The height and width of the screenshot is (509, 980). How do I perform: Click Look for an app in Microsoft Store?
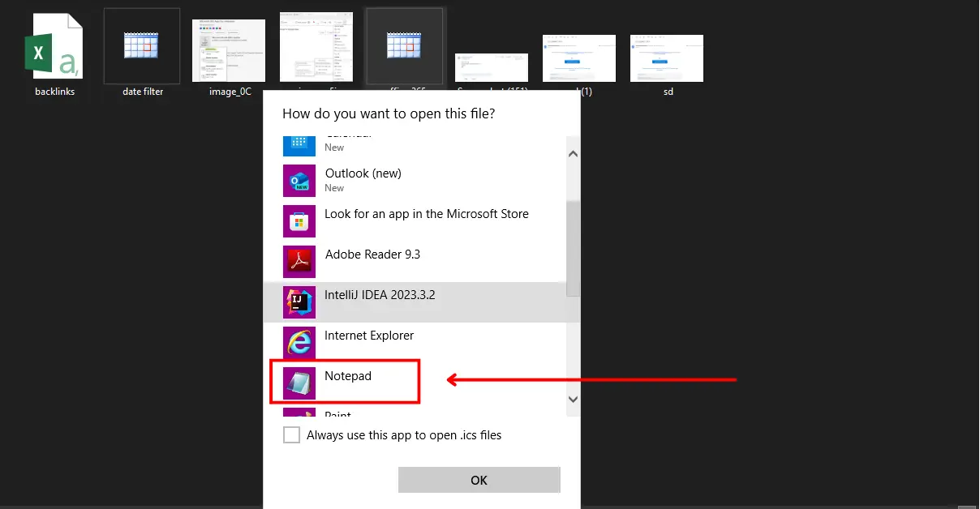coord(427,214)
